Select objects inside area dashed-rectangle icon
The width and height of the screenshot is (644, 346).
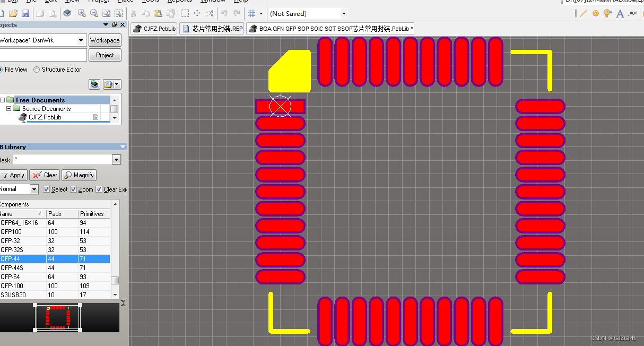[185, 13]
